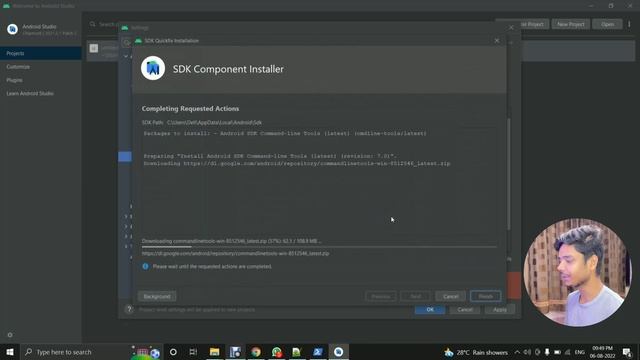Click the Finish button in SDK installer
Viewport: 640px width, 360px height.
(485, 296)
